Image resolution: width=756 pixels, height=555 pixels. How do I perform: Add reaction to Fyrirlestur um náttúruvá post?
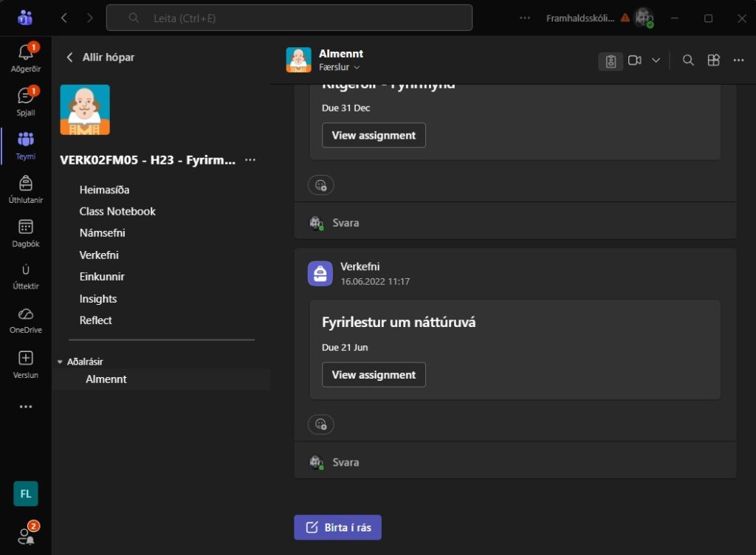(x=320, y=424)
